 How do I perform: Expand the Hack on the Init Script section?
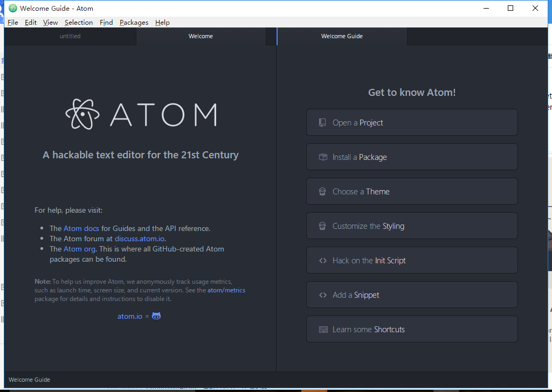click(412, 260)
